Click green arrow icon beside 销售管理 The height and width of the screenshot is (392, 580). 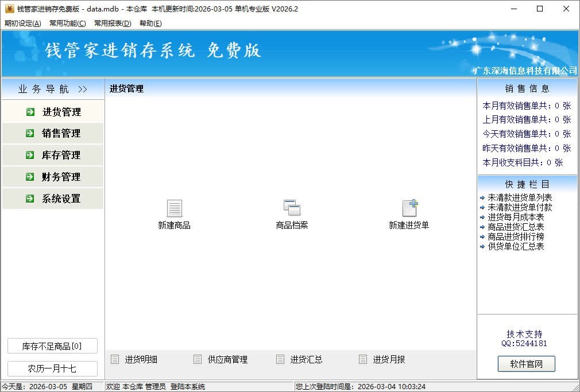(30, 133)
